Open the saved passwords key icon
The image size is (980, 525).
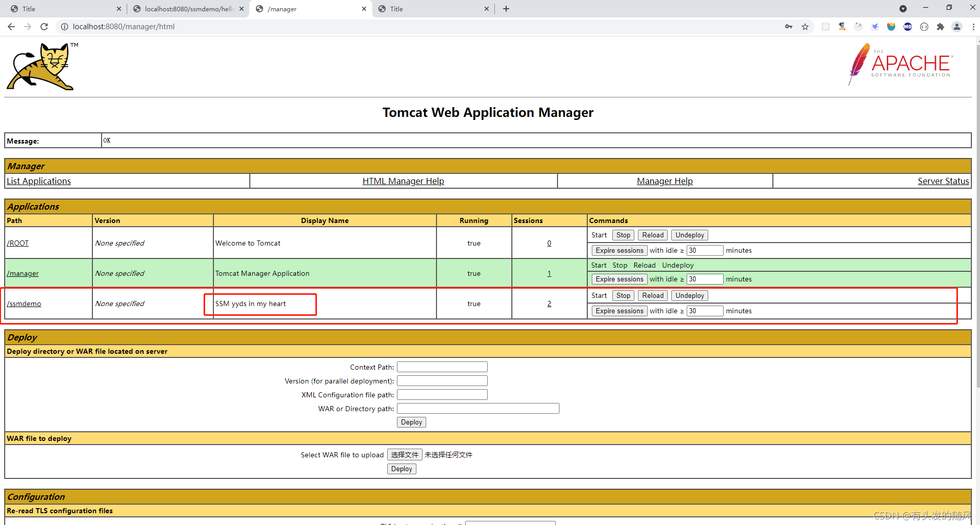pos(789,27)
